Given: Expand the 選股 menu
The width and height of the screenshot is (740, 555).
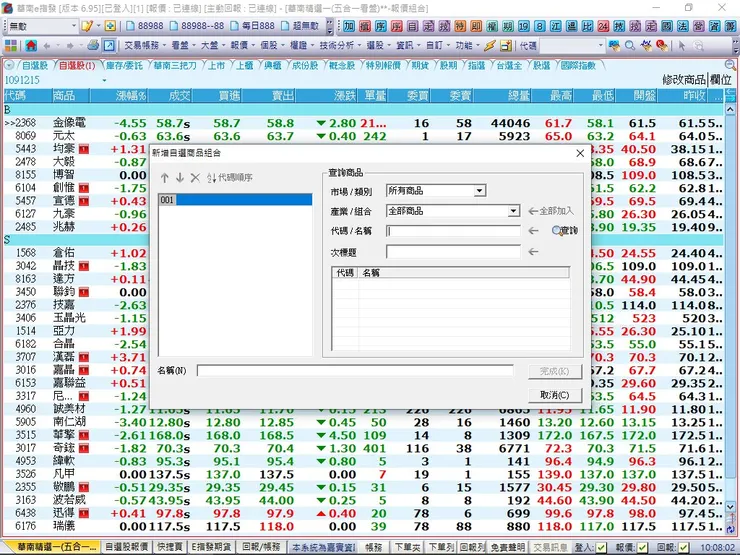Looking at the screenshot, I should coord(378,45).
